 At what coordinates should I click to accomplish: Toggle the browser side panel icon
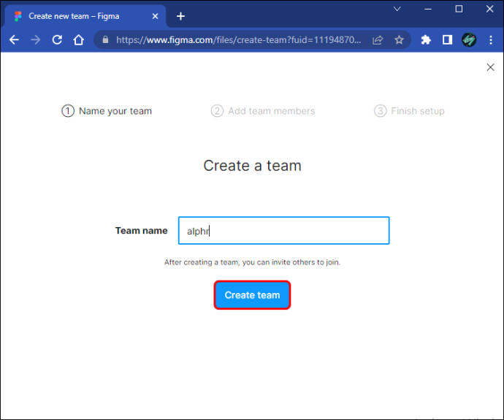[x=448, y=40]
